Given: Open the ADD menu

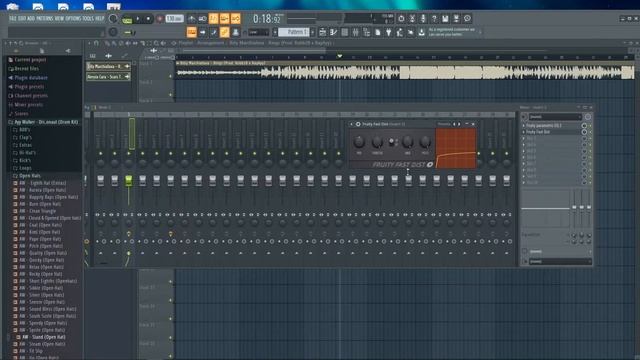Looking at the screenshot, I should 31,18.
